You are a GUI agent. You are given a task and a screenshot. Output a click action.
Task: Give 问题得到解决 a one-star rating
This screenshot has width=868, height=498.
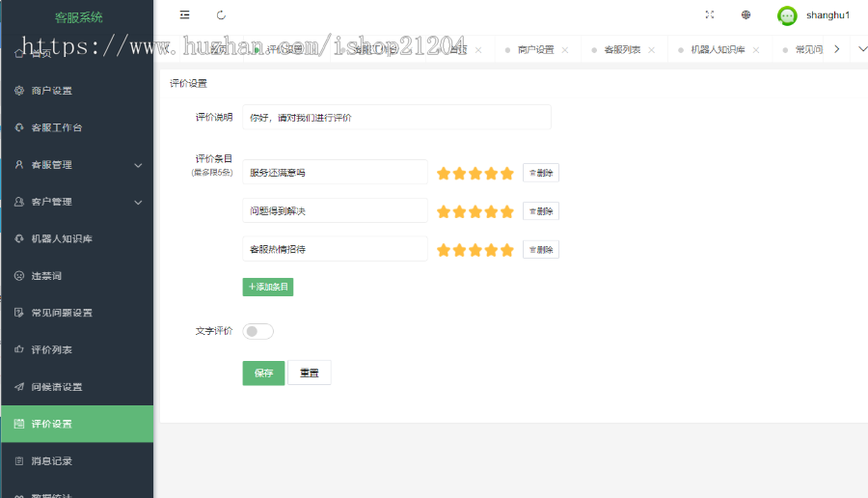(x=444, y=211)
